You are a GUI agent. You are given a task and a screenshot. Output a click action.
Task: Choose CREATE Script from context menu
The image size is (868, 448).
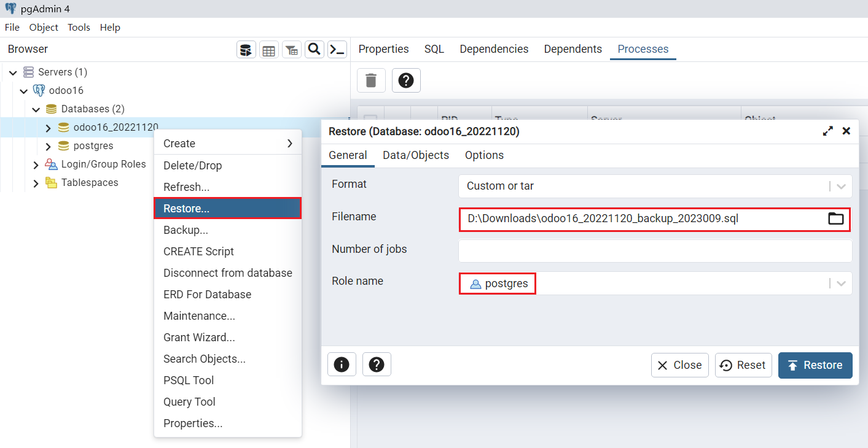point(228,252)
